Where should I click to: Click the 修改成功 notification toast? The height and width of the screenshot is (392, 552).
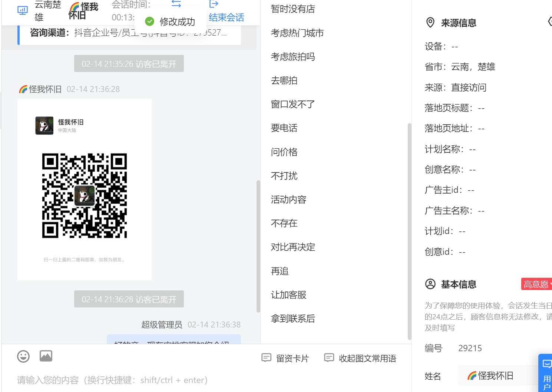[x=170, y=22]
